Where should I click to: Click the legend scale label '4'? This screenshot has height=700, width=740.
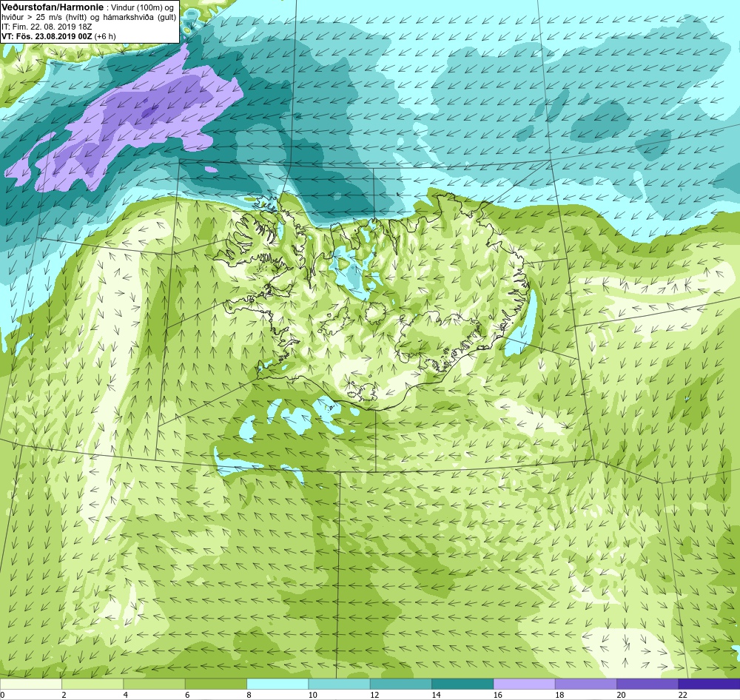click(x=126, y=695)
